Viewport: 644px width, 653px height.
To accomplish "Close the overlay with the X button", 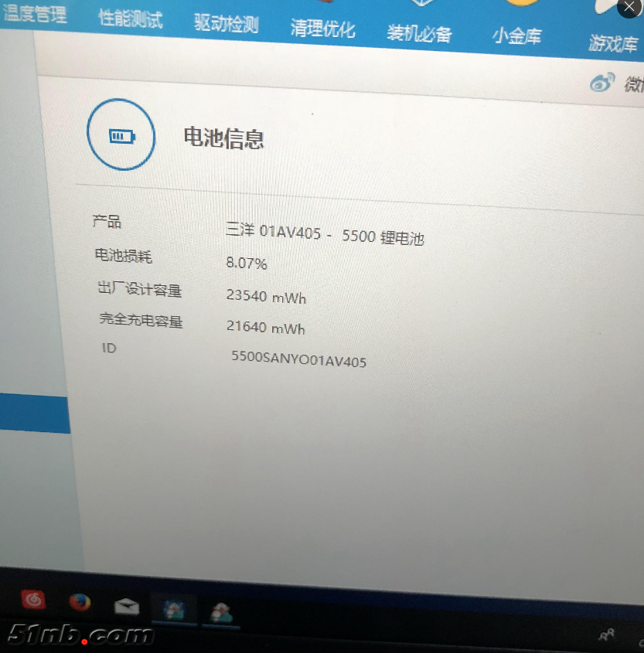I will pos(629,7).
